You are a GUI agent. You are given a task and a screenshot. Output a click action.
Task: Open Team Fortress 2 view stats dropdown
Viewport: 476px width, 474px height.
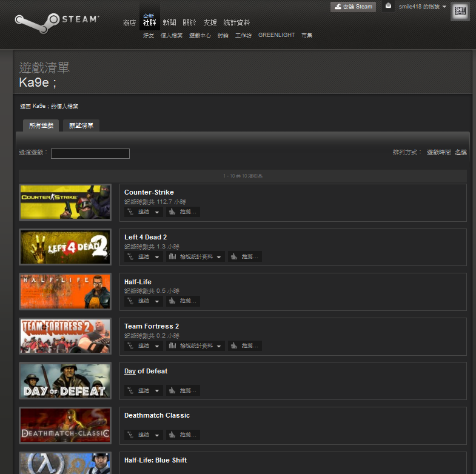(x=195, y=345)
